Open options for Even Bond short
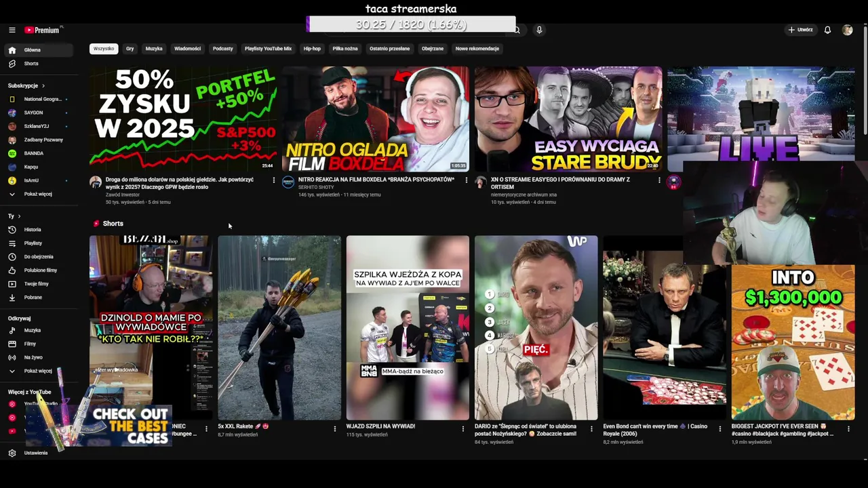 point(719,428)
